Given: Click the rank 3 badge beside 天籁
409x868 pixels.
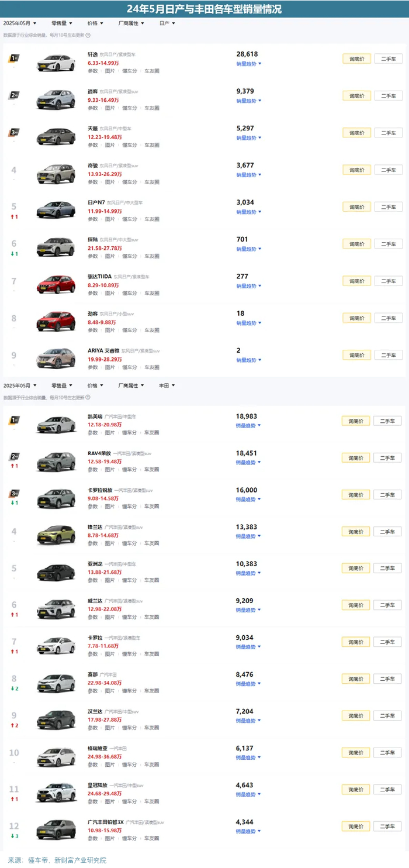Looking at the screenshot, I should [x=14, y=132].
